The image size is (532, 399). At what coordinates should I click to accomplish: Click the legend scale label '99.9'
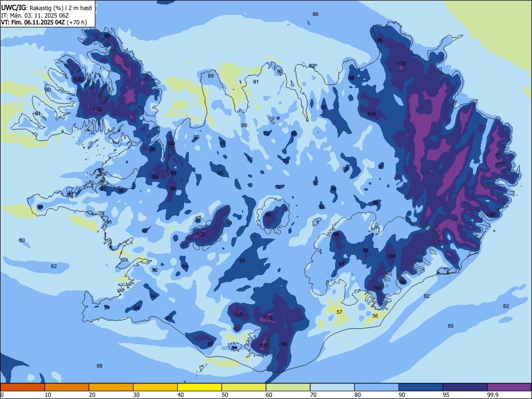point(493,395)
